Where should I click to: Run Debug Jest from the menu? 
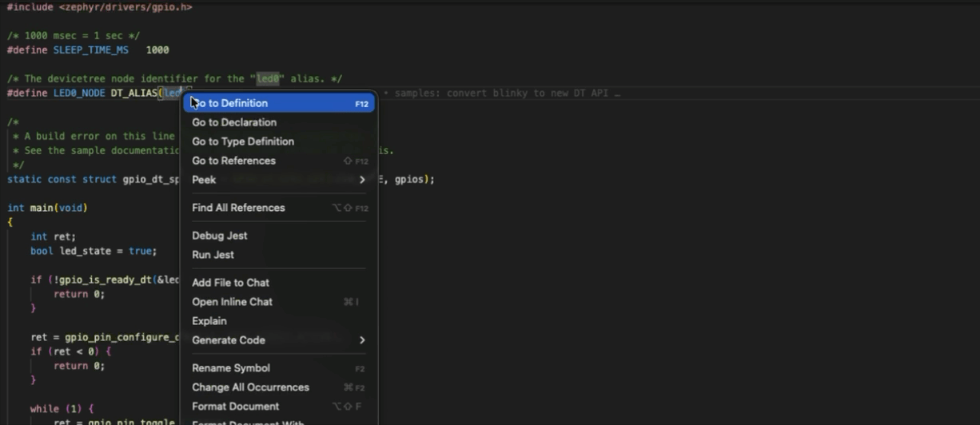pyautogui.click(x=279, y=236)
